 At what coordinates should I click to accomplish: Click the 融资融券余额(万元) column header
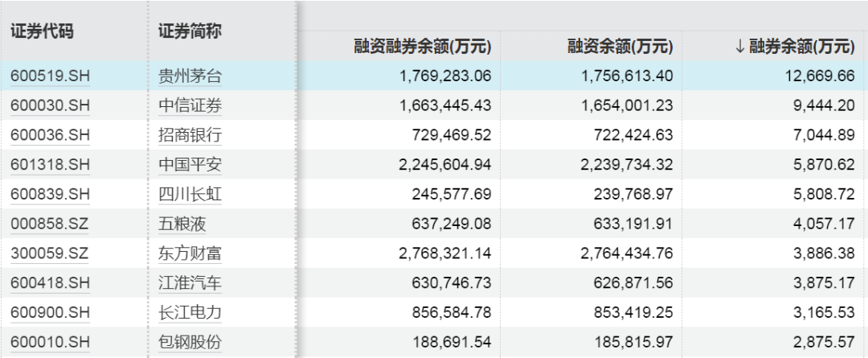pyautogui.click(x=422, y=47)
